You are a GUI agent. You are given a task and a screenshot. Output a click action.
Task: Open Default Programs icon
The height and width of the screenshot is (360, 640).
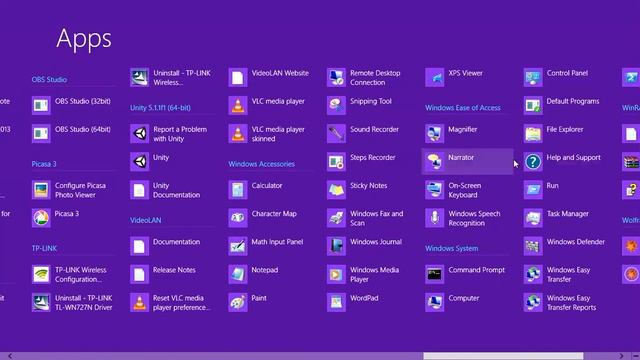[x=533, y=105]
